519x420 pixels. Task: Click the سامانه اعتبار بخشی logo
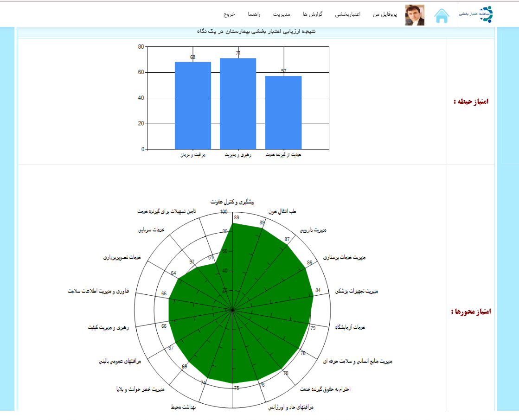[x=476, y=14]
